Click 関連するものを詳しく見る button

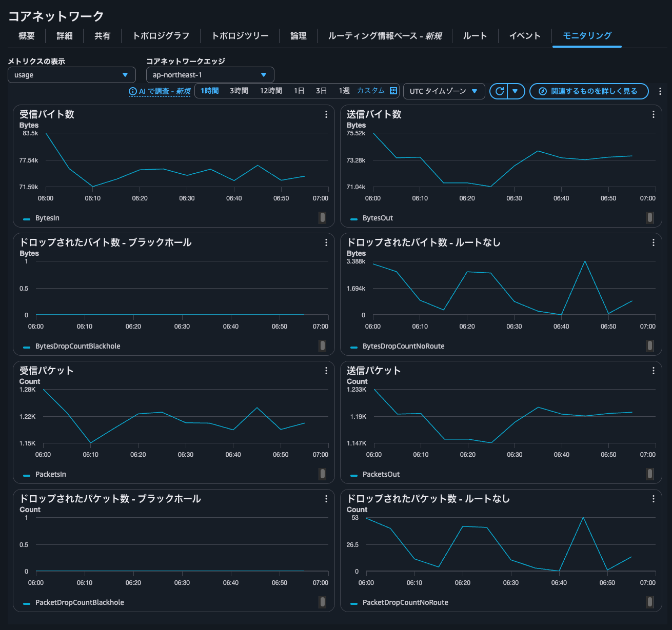589,91
